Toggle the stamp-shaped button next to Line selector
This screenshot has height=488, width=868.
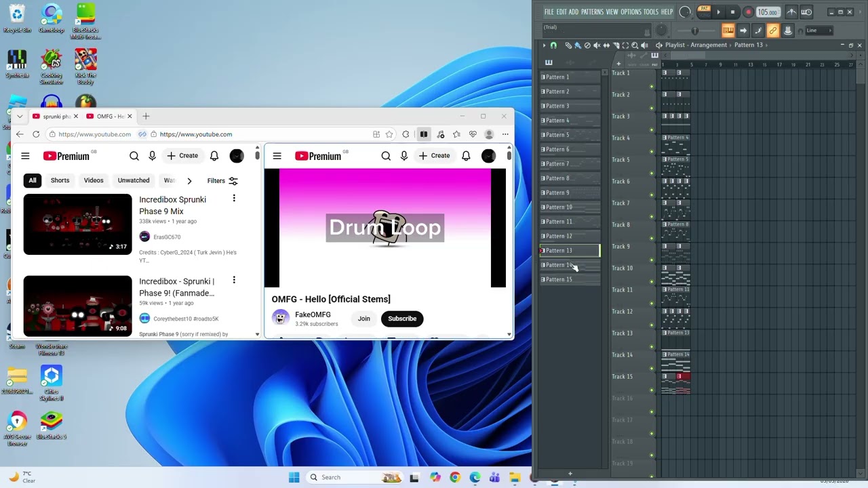tap(788, 30)
